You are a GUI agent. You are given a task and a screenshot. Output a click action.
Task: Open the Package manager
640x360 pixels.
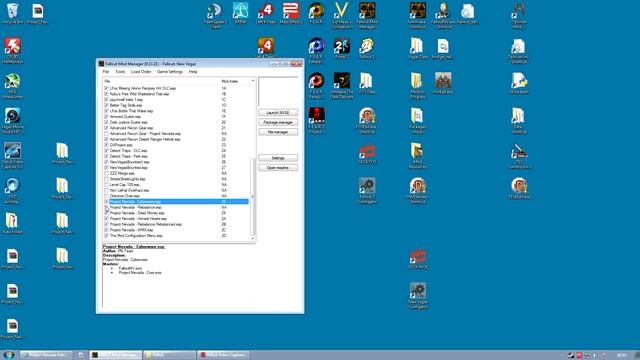(x=278, y=122)
